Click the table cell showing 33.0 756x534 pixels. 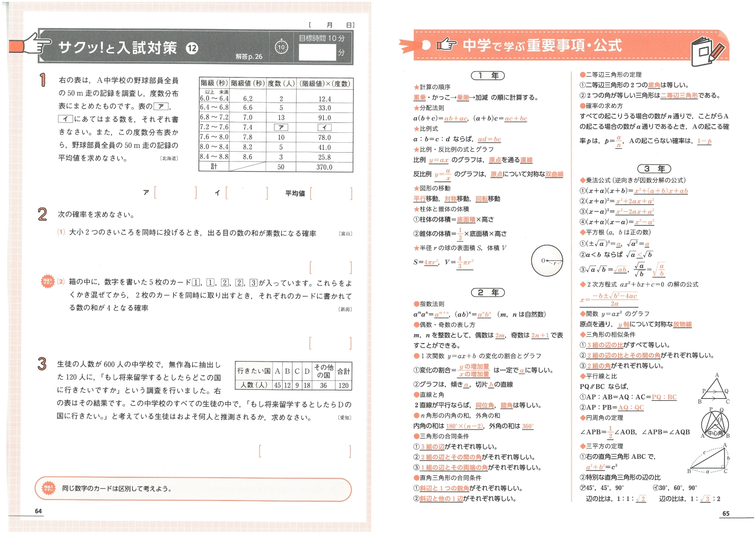(x=325, y=108)
